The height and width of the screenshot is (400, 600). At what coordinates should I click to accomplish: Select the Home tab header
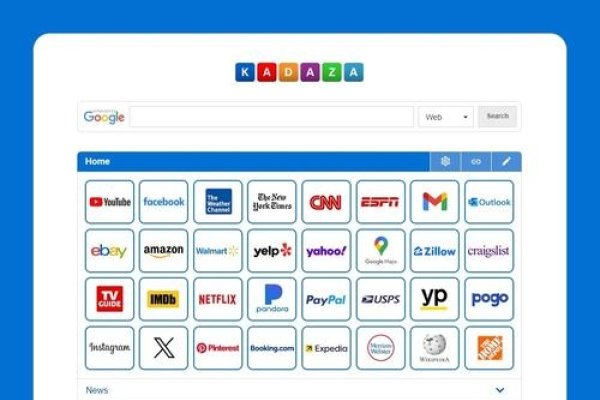click(98, 162)
